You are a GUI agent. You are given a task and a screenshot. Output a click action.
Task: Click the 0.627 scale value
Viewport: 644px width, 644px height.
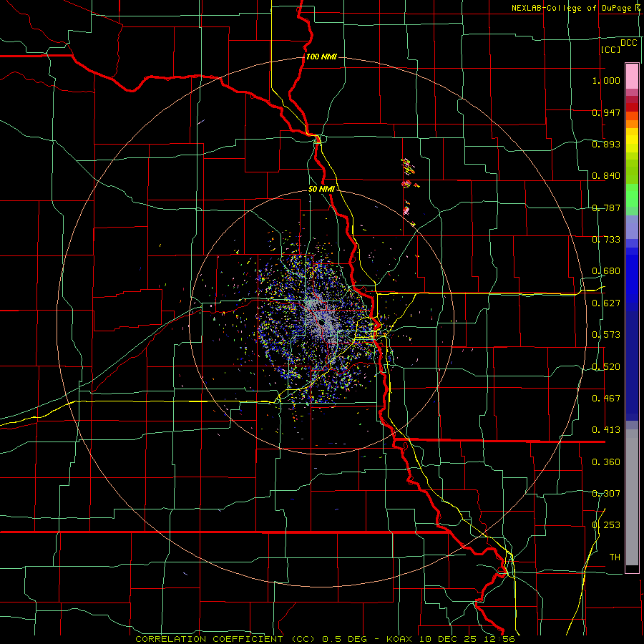tap(606, 303)
